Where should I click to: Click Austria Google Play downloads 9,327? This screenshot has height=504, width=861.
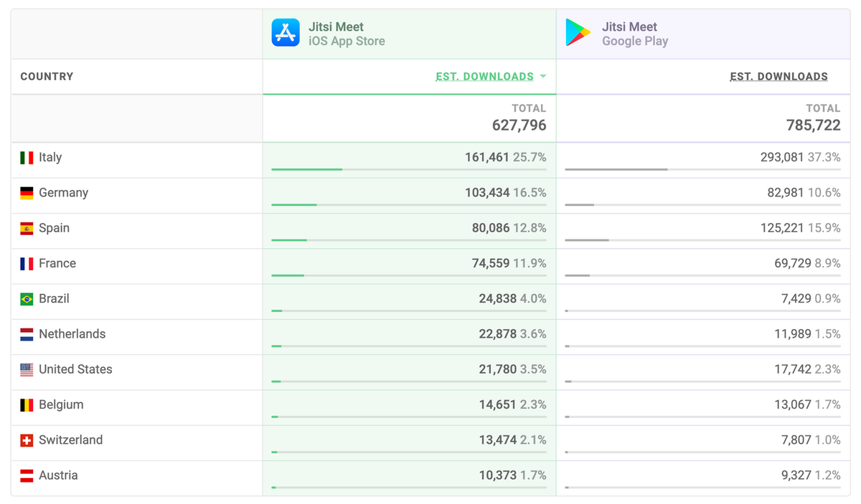(796, 475)
